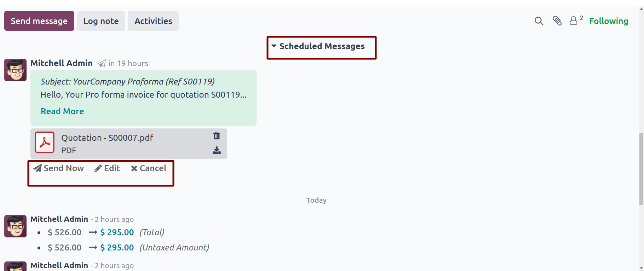Expand the message with Read More
Screen dimensions: 644x271
coord(62,111)
